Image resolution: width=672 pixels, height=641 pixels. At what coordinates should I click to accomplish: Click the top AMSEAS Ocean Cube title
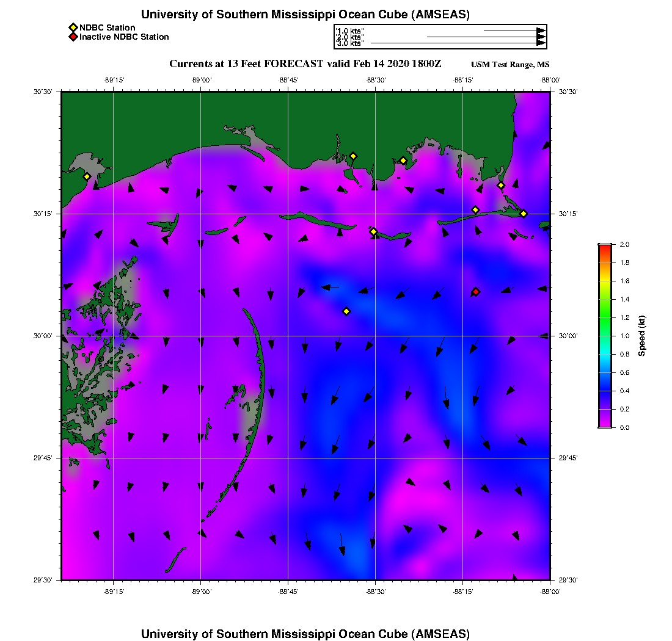[305, 15]
